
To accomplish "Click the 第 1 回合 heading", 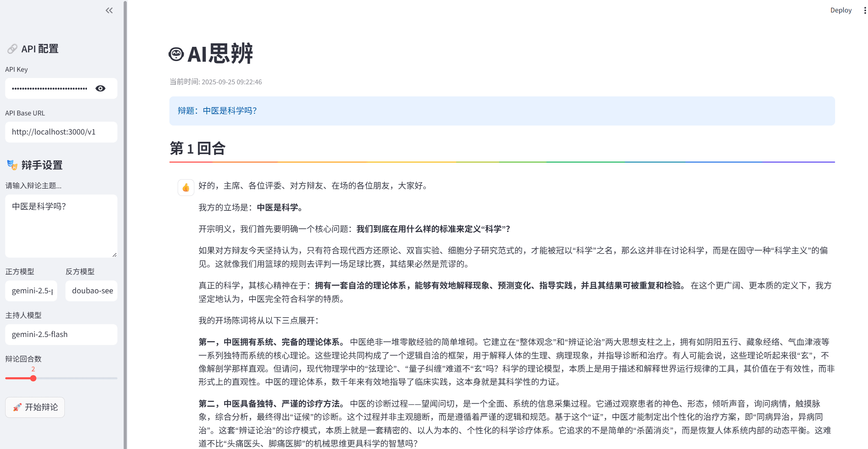I will tap(197, 148).
